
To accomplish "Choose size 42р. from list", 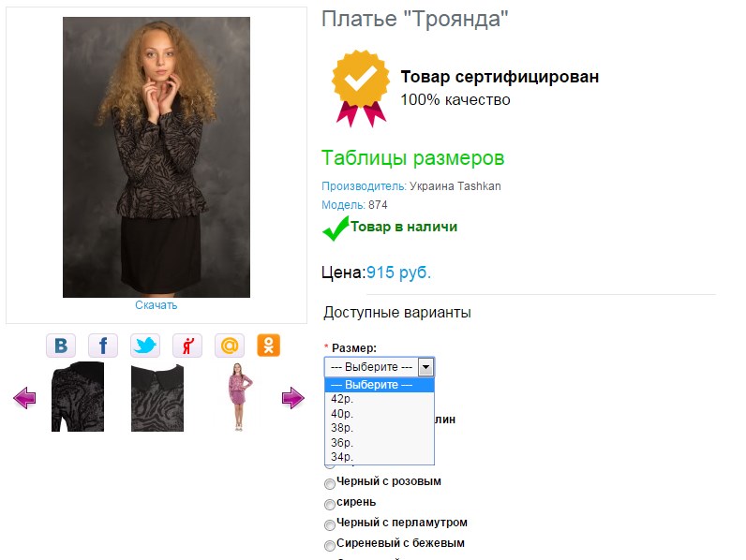I will point(341,399).
